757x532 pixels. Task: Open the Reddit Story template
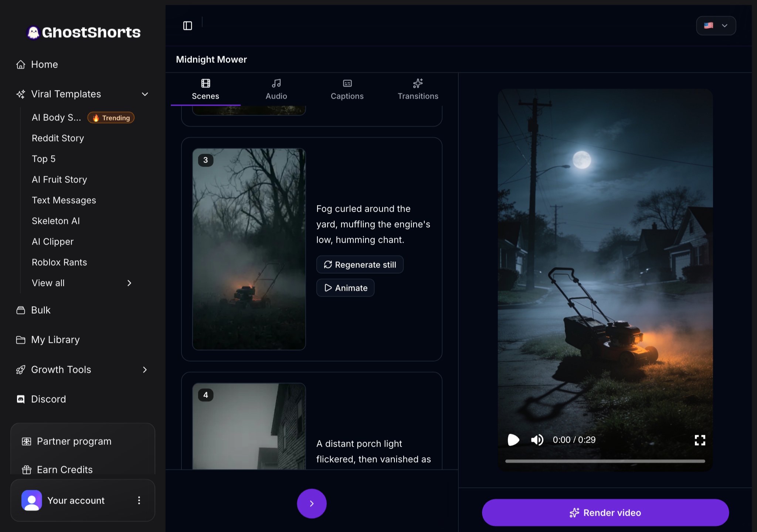58,138
